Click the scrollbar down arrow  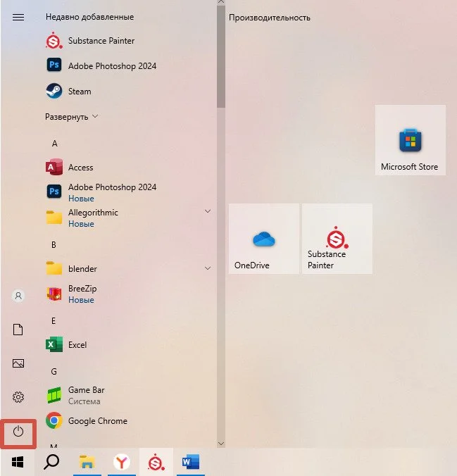tap(221, 444)
